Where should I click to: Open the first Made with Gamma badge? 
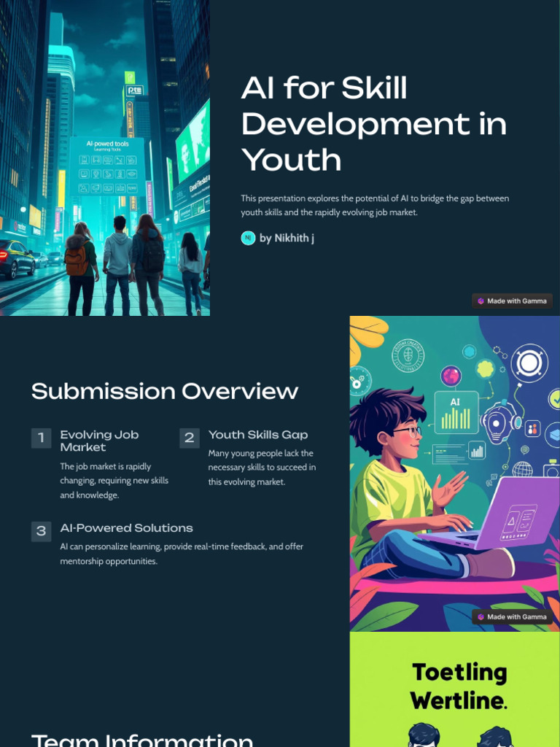point(513,301)
